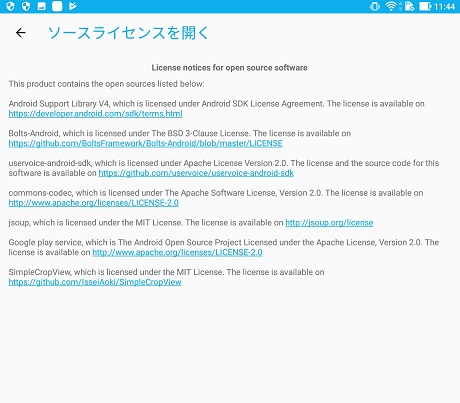Tap the ソースライセンスを開く page title
The width and height of the screenshot is (460, 403).
[x=128, y=33]
